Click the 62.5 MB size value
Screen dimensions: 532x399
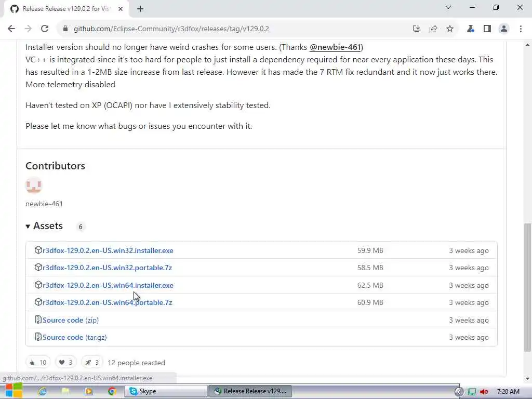coord(370,285)
